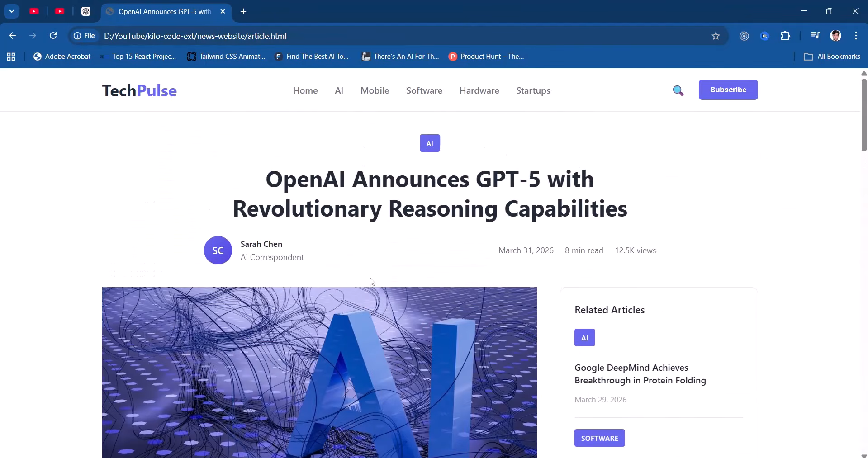Open the Apps grid in bookmarks bar

(x=11, y=57)
